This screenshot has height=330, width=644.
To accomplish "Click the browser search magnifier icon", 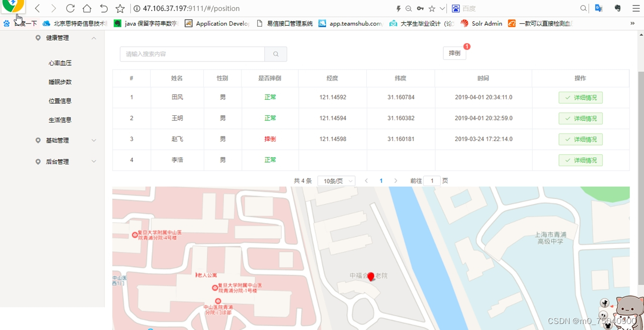I will 584,9.
